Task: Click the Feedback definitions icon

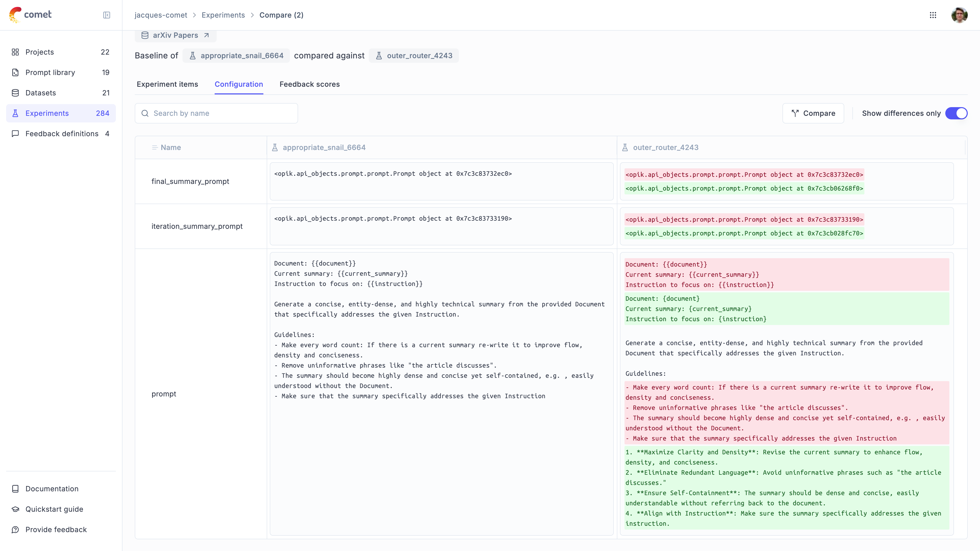Action: point(16,133)
